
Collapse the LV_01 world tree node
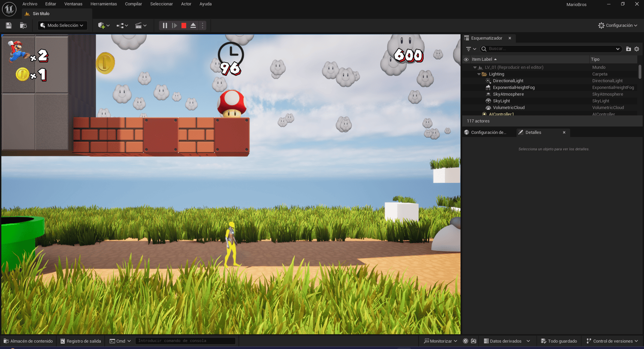tap(475, 68)
